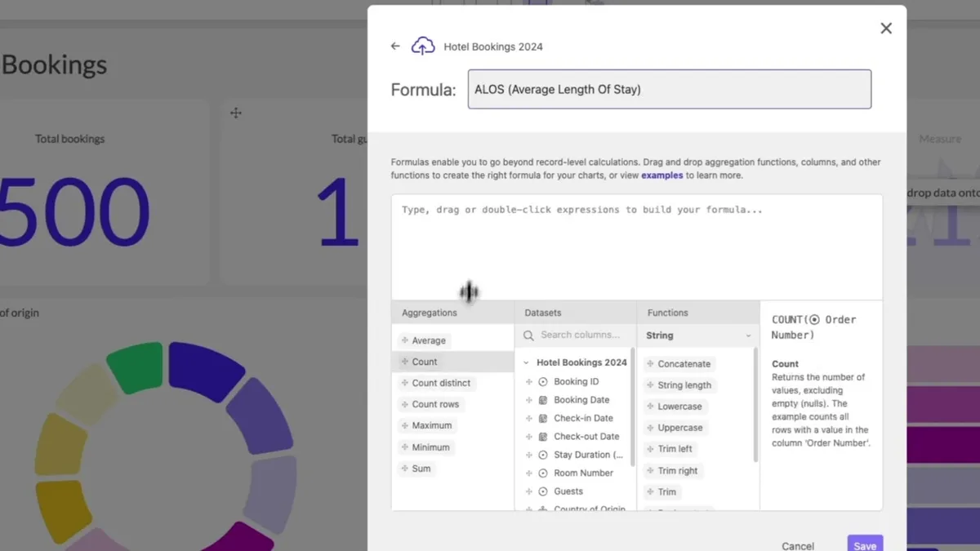980x551 pixels.
Task: Click the move handle on the dashboard card
Action: 236,113
